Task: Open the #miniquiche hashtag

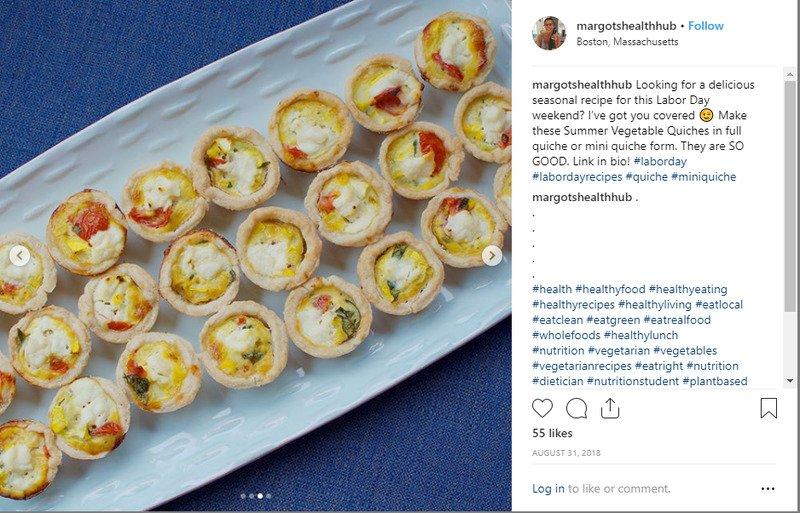Action: pos(703,177)
